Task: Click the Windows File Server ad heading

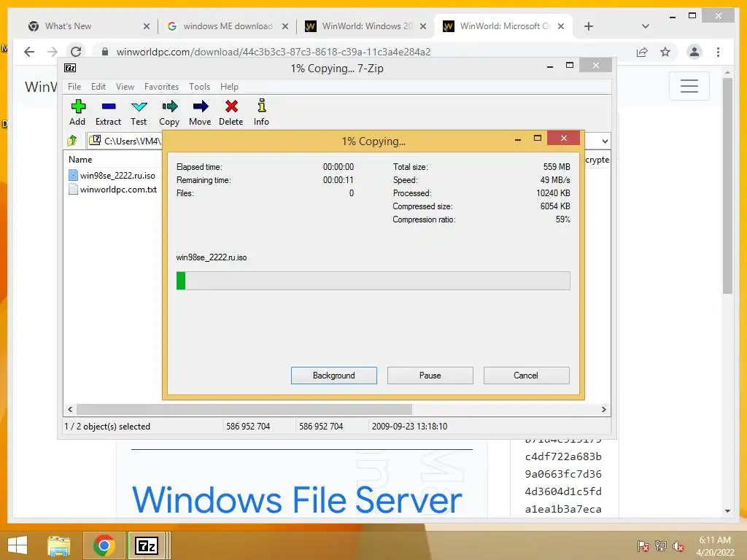Action: coord(297,499)
